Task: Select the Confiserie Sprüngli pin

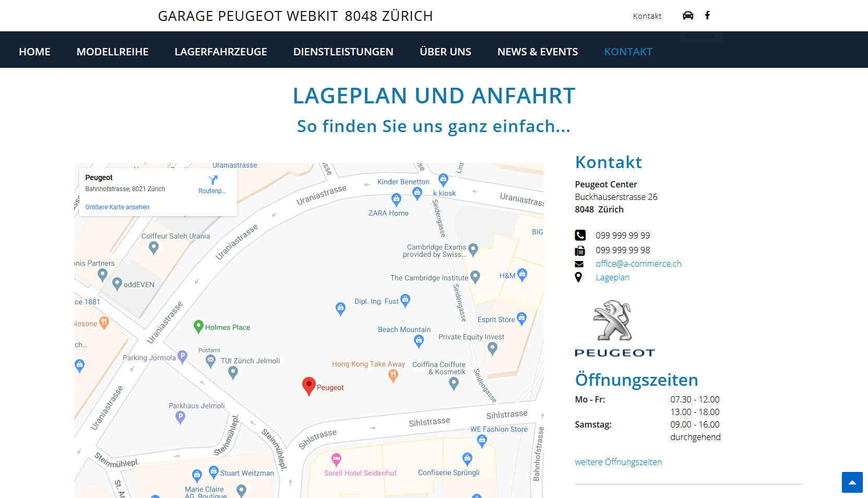Action: [x=467, y=459]
